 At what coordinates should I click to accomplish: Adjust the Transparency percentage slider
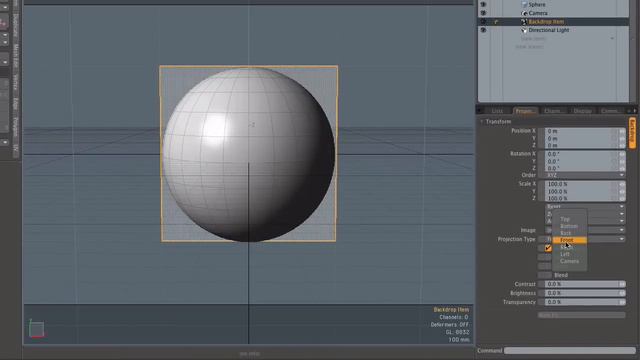(584, 302)
